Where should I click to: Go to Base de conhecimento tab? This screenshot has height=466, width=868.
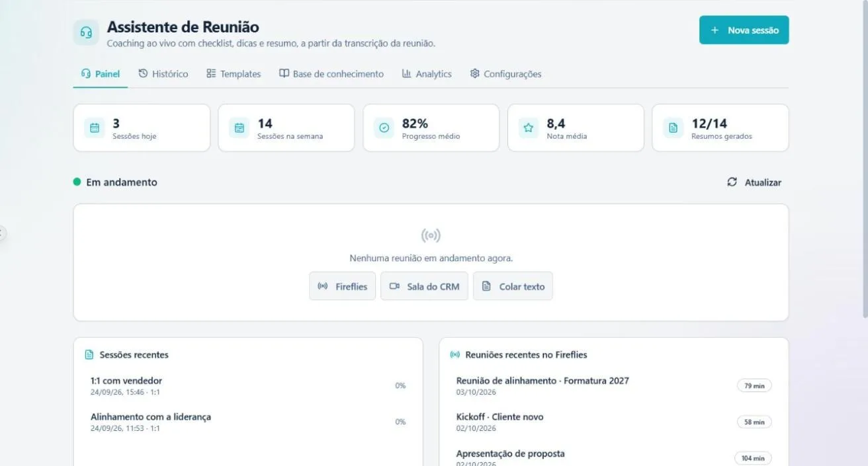coord(331,74)
